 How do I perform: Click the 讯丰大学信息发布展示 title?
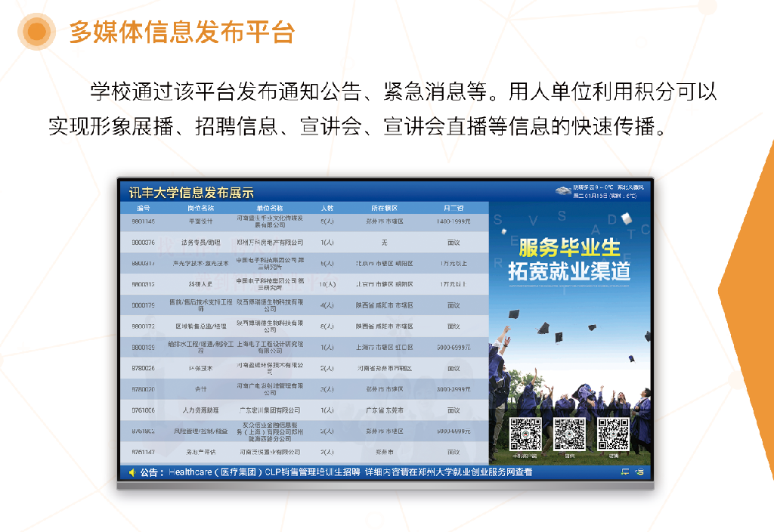191,193
